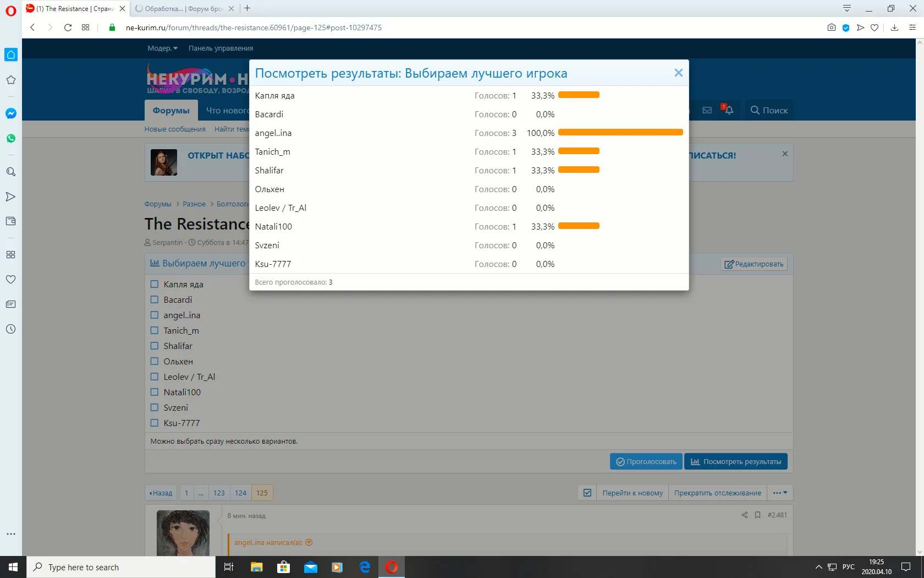Viewport: 924px width, 578px height.
Task: Take a snapshot with camera icon
Action: click(831, 28)
